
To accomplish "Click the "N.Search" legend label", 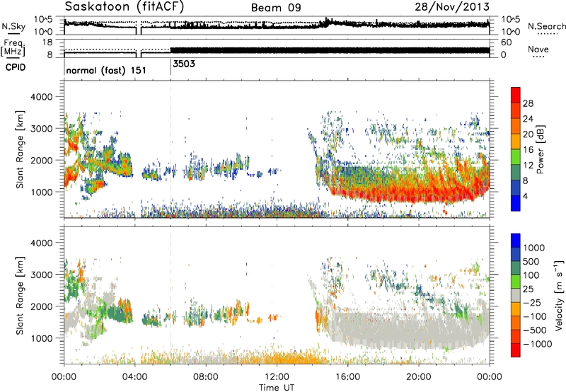I will [546, 26].
